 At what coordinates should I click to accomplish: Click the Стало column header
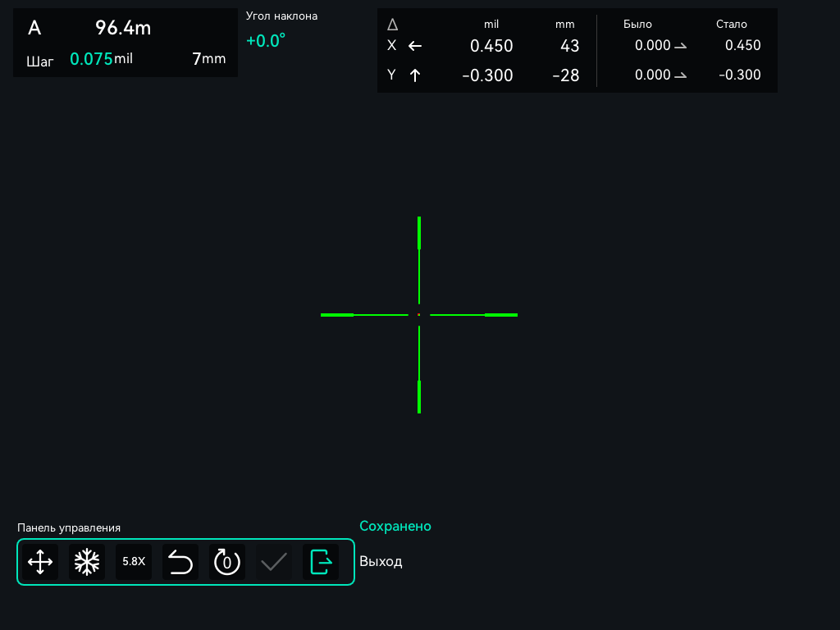(731, 24)
